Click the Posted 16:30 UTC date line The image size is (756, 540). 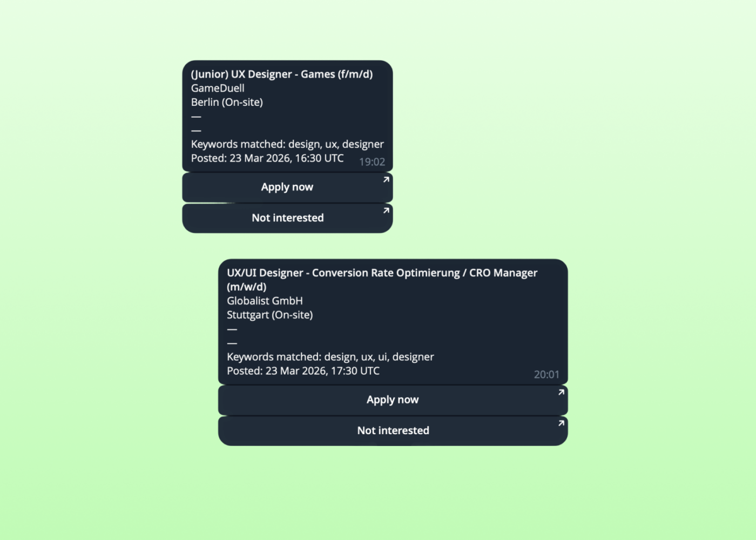[267, 159]
